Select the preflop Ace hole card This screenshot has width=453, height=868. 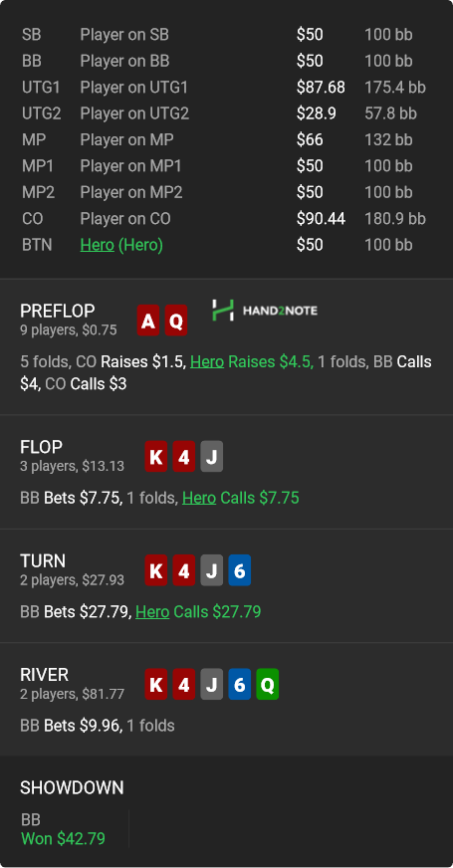pyautogui.click(x=148, y=321)
